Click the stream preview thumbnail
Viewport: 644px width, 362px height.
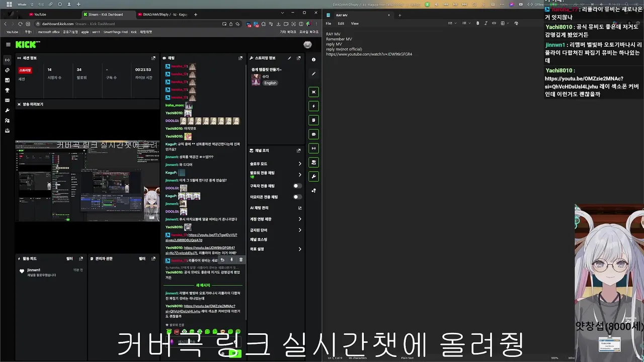[x=87, y=180]
